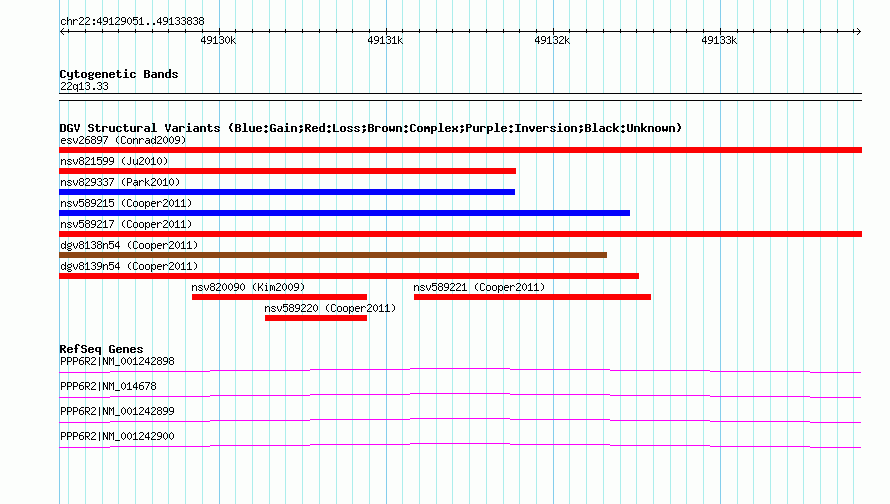Open the dgv8138n54 (Cooper2011) label
The width and height of the screenshot is (890, 504).
point(129,245)
